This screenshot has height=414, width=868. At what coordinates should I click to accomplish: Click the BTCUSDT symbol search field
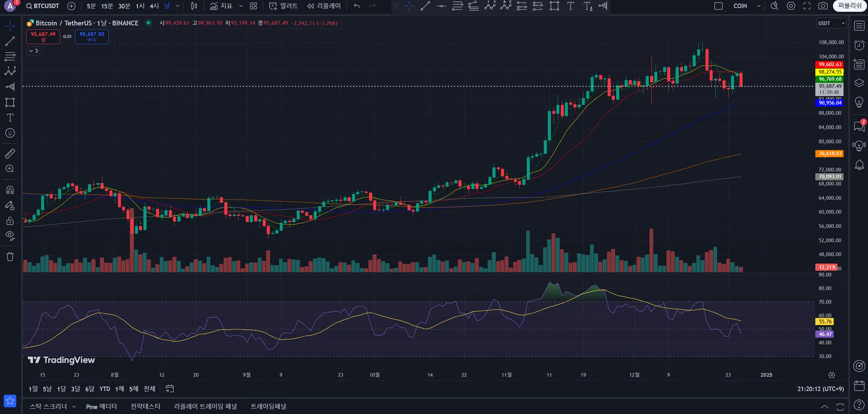(x=43, y=6)
